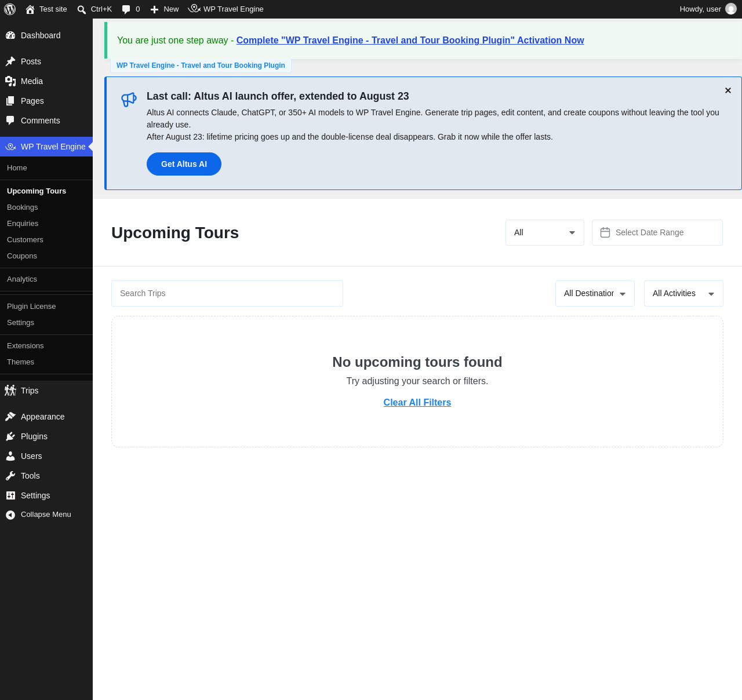The width and height of the screenshot is (742, 700).
Task: Open the All Destinations dropdown
Action: coord(595,293)
